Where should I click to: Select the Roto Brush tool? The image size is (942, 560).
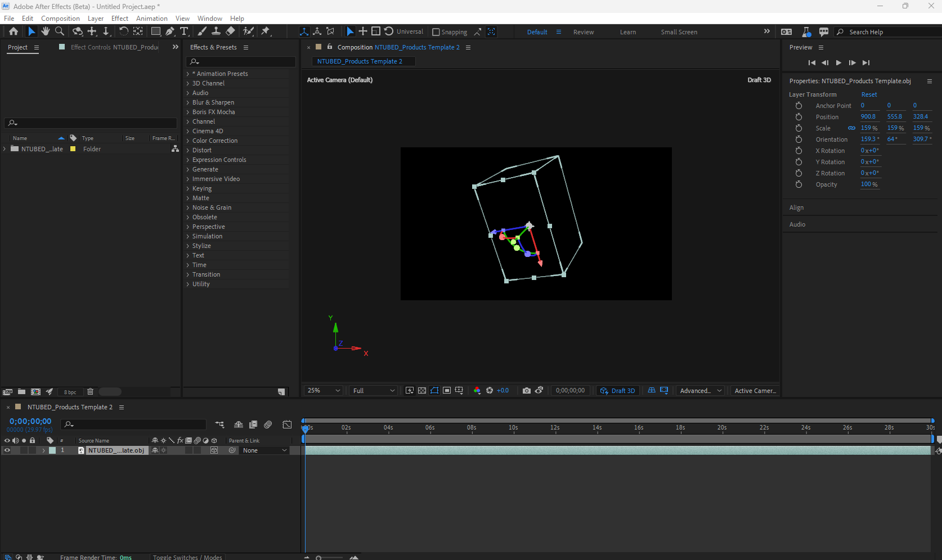pos(248,31)
